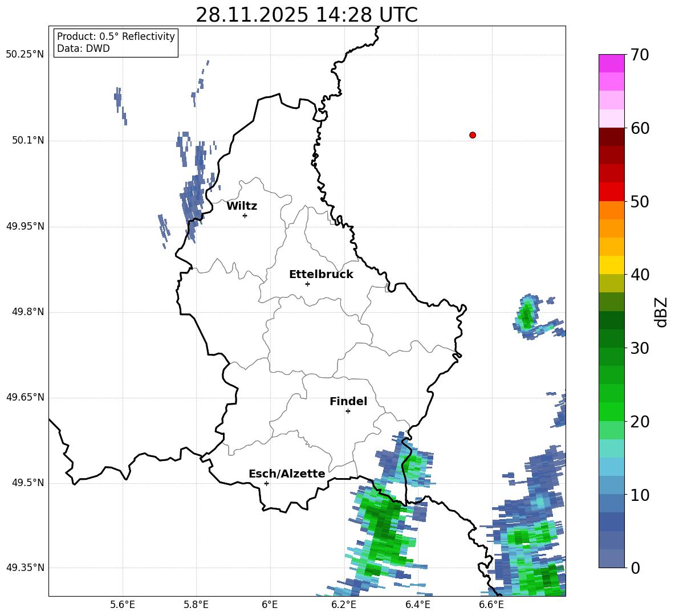This screenshot has height=616, width=675.
Task: Click the Product: 0.5° Reflectivity text
Action: point(116,36)
